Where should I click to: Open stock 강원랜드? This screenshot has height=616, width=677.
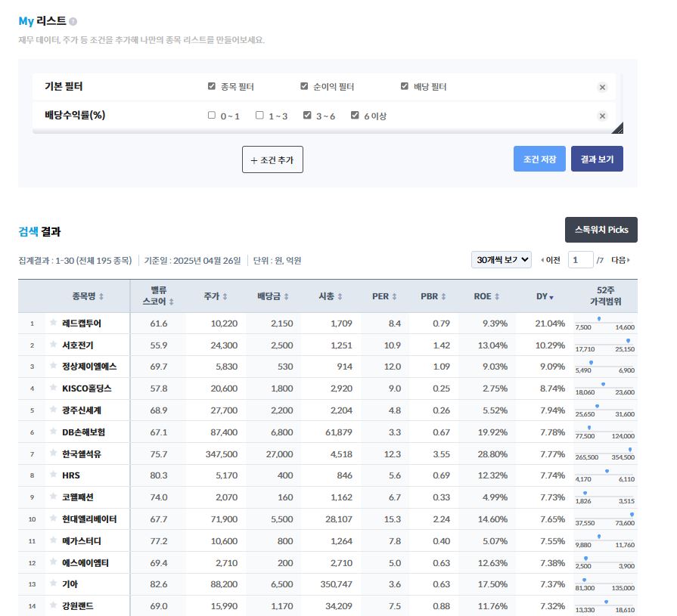point(78,606)
